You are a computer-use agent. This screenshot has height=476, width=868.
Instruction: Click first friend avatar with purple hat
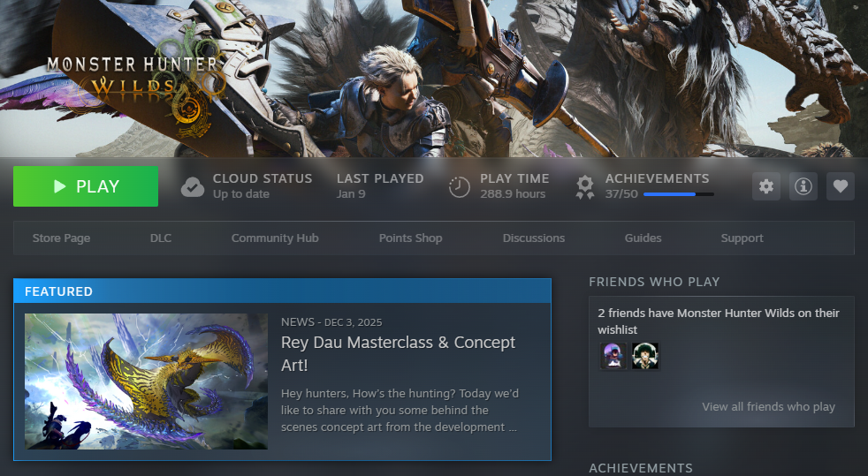(x=613, y=356)
